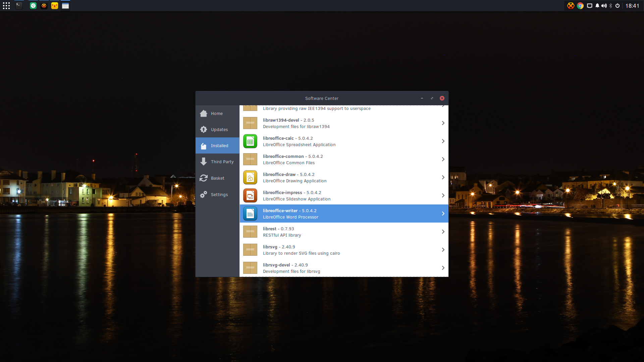Open the Bluetooth indicator
The height and width of the screenshot is (362, 644).
click(611, 6)
